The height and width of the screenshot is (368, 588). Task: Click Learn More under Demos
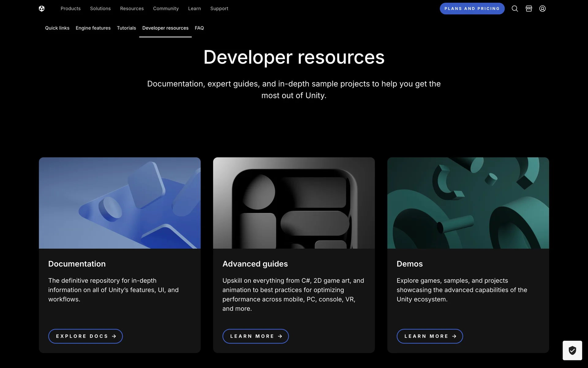(430, 336)
